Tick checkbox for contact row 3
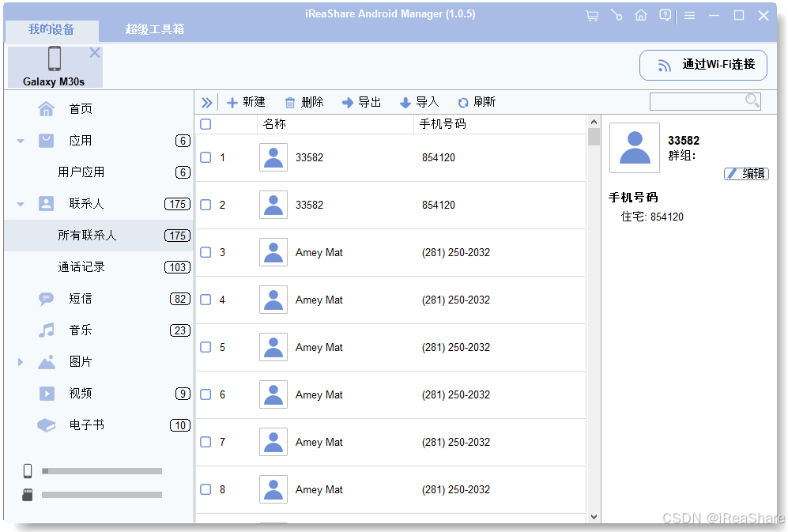 (x=205, y=252)
